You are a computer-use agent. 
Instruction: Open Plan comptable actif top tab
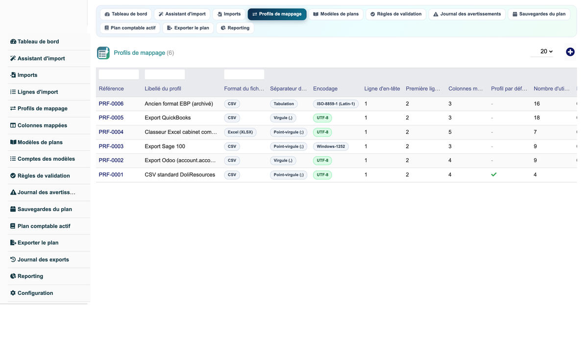click(x=130, y=28)
